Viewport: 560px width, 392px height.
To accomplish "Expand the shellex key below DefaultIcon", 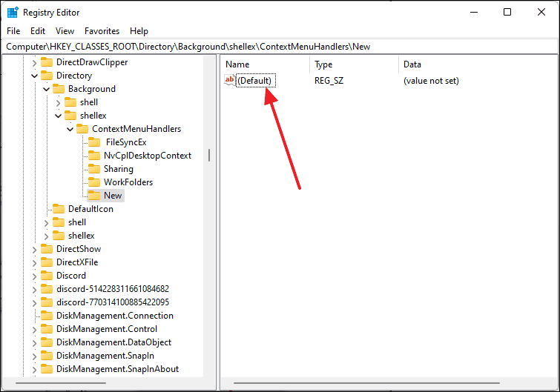I will 46,236.
